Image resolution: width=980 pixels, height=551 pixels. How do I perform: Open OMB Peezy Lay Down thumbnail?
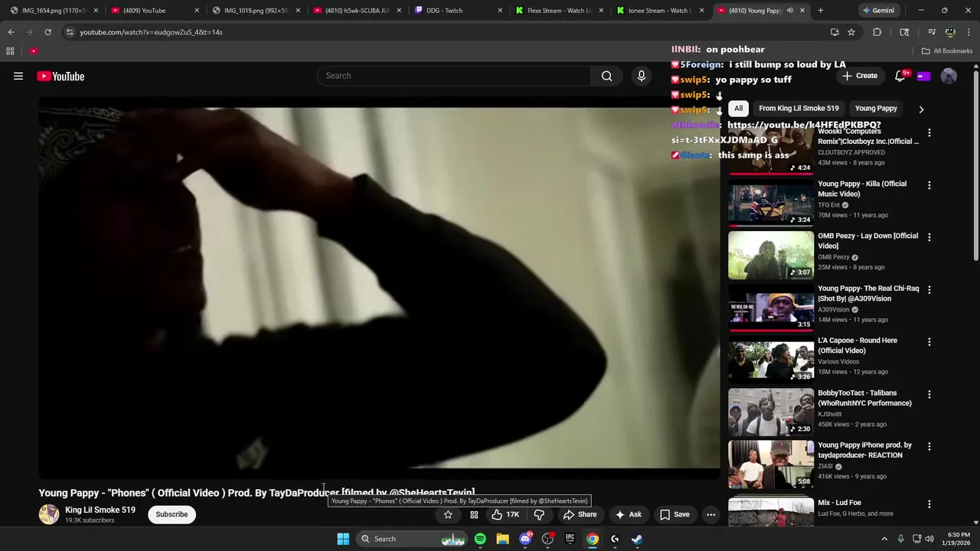[x=771, y=255]
